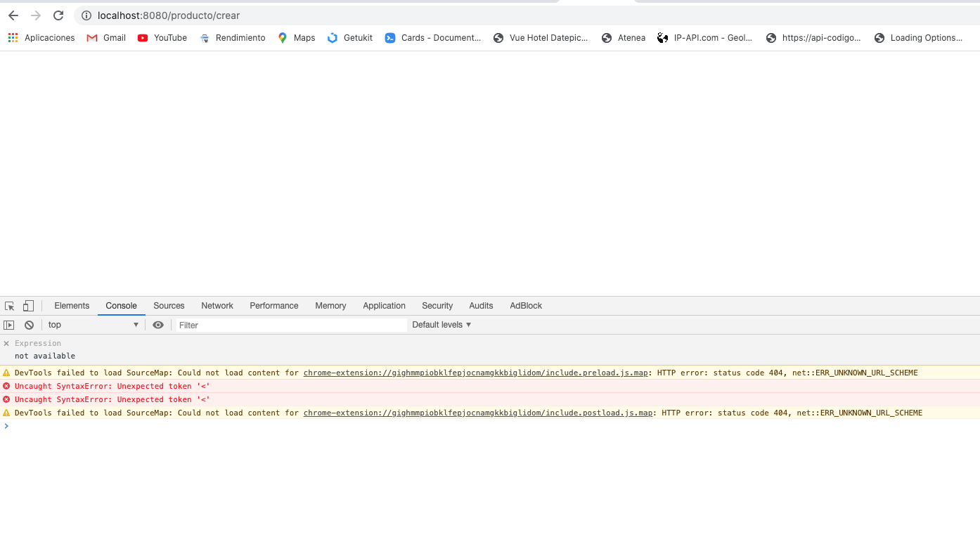Switch to the Sources tab
This screenshot has height=542, width=980.
tap(169, 306)
